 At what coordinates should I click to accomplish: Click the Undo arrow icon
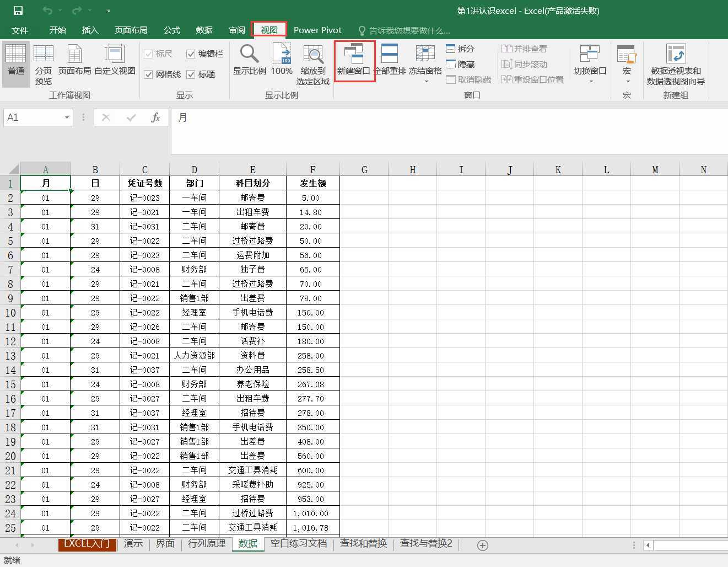point(48,10)
